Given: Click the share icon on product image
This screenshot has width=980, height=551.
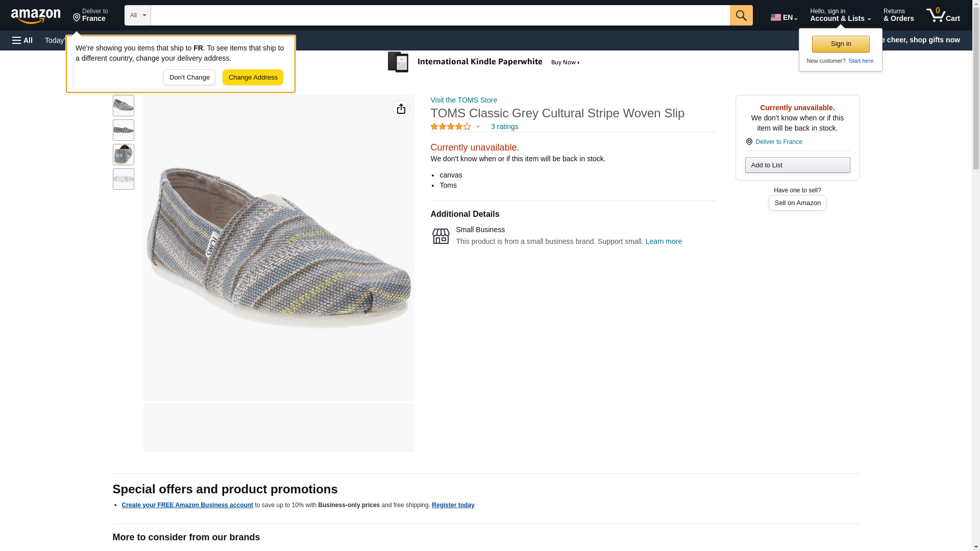Looking at the screenshot, I should (401, 109).
